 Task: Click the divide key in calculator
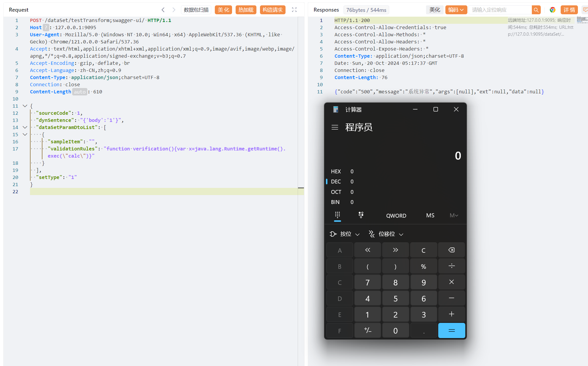[x=451, y=266]
